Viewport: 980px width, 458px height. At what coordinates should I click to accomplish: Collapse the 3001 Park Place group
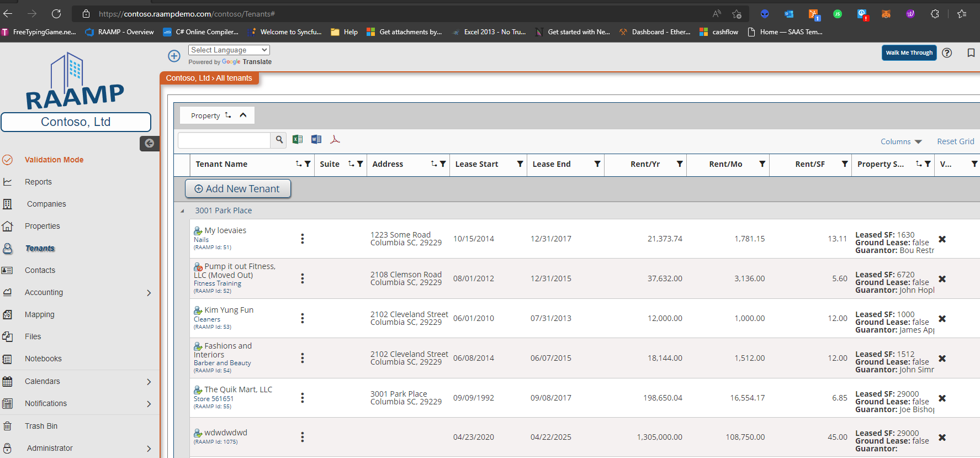182,211
